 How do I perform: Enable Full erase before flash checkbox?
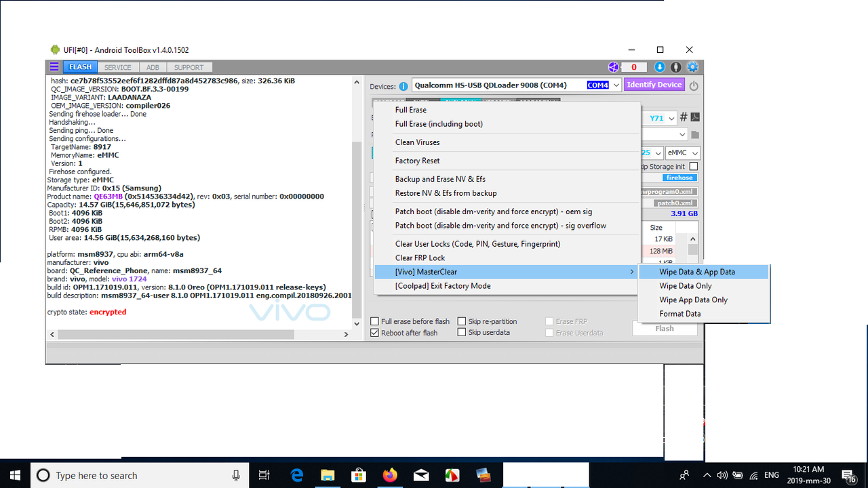(374, 321)
